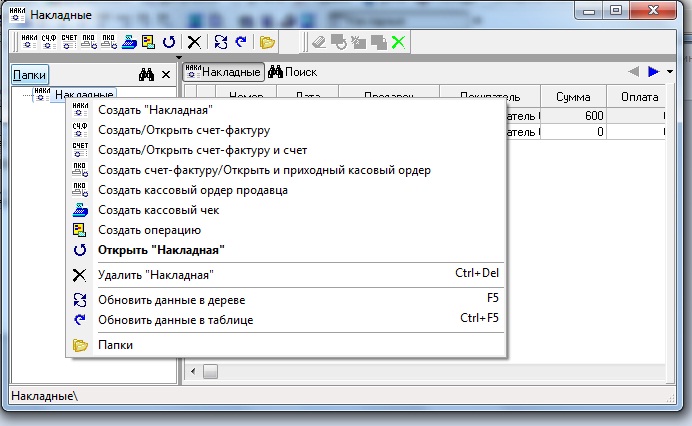Viewport: 692px width, 426px height.
Task: Click the blue forward navigation arrow
Action: click(x=653, y=72)
